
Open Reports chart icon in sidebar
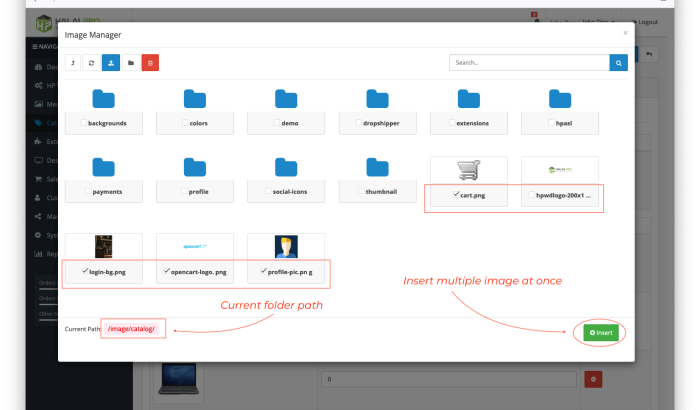click(x=38, y=254)
